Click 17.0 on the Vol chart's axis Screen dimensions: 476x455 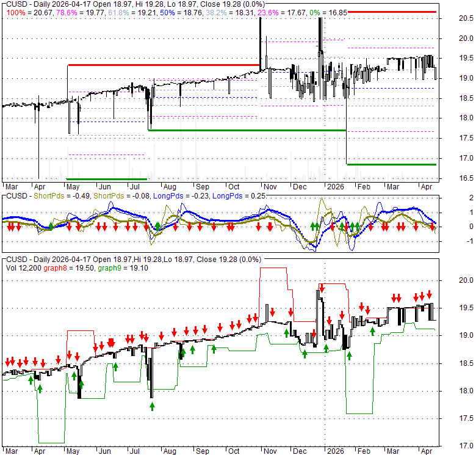(x=466, y=446)
